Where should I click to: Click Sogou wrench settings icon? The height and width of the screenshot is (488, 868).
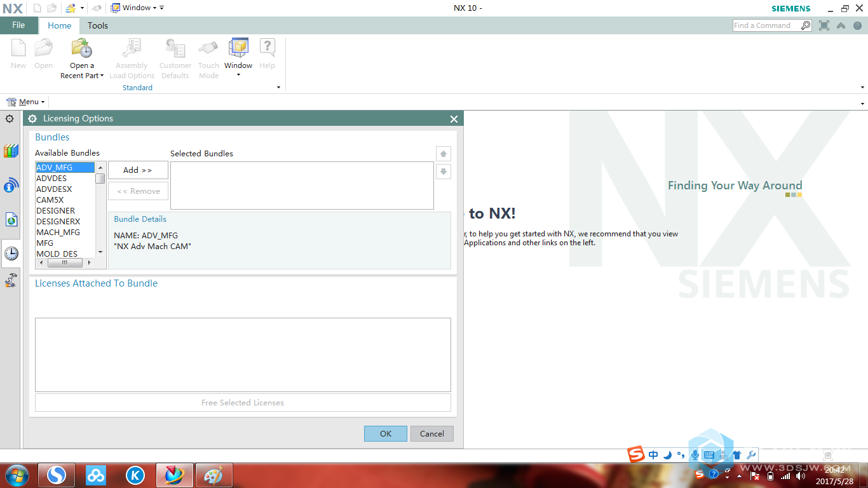click(x=751, y=455)
